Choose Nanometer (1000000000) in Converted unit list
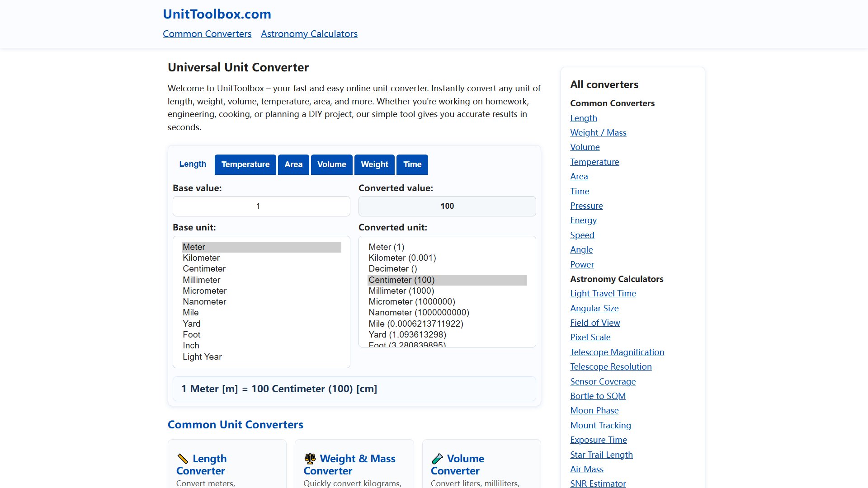 click(447, 313)
